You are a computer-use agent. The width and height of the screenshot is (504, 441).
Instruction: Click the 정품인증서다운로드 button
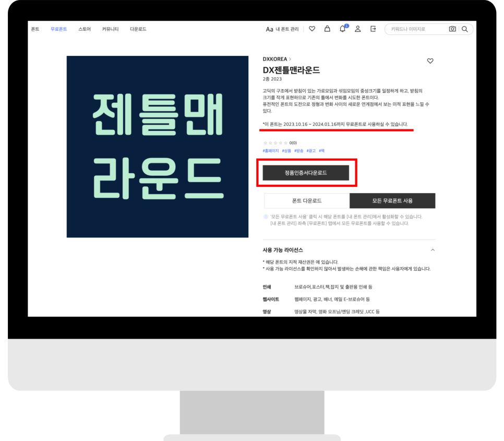click(x=306, y=173)
